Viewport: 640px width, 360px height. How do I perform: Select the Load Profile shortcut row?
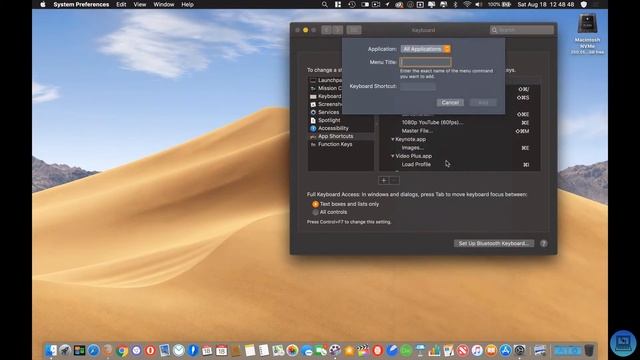click(x=460, y=164)
